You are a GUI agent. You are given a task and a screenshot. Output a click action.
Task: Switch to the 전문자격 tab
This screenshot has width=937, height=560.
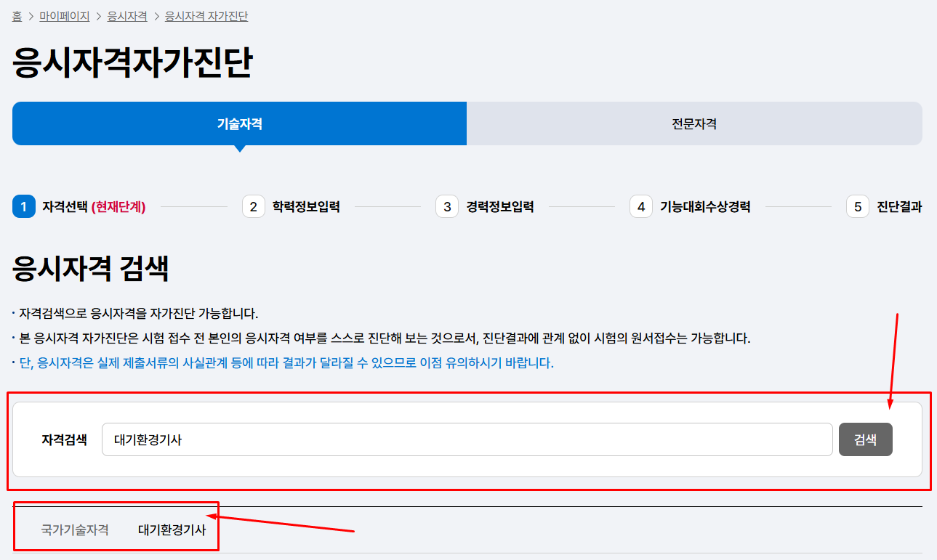694,123
